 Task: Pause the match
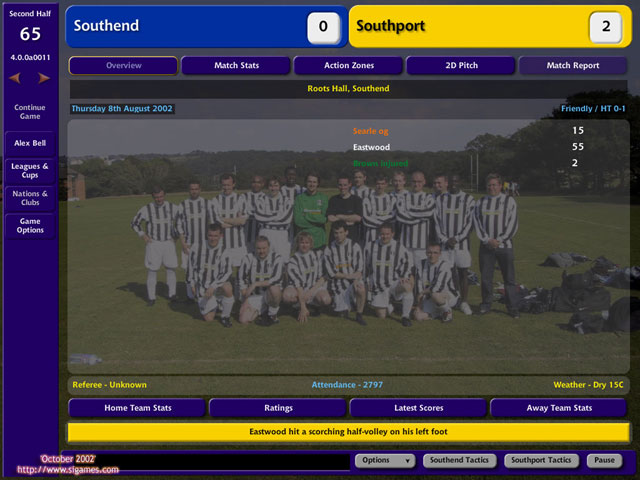604,460
